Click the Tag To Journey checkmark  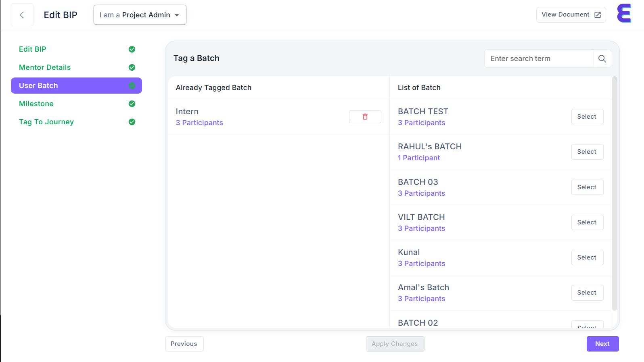[x=132, y=122]
